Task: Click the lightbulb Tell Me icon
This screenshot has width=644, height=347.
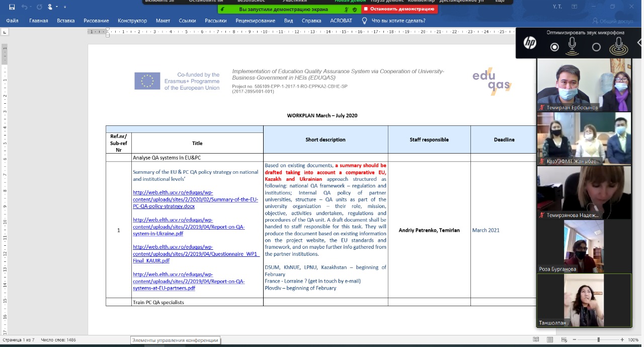Action: point(364,21)
